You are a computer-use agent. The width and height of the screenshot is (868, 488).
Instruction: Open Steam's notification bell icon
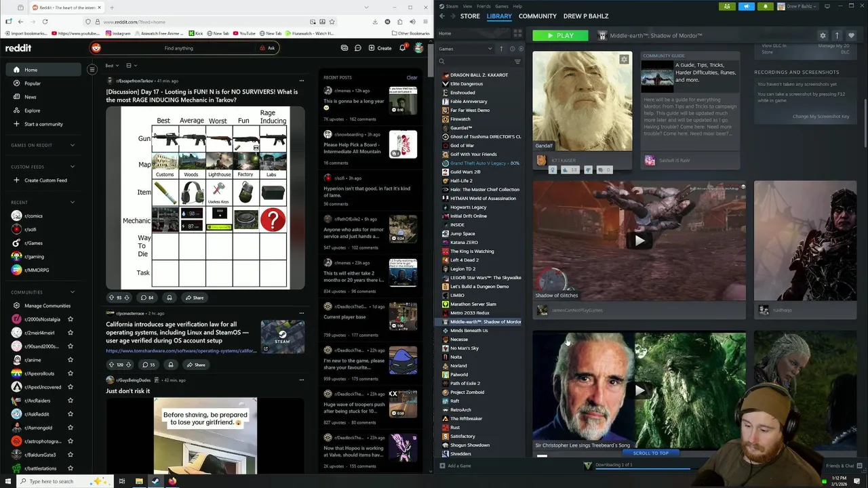click(x=765, y=6)
